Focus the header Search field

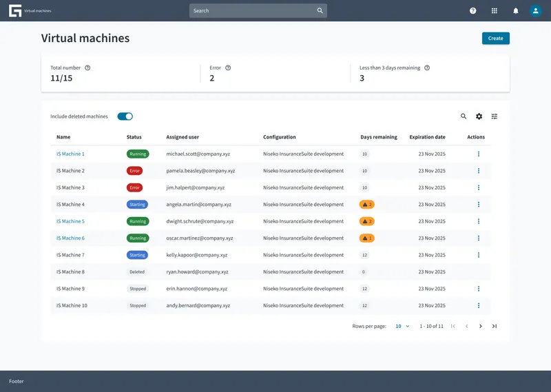point(258,10)
